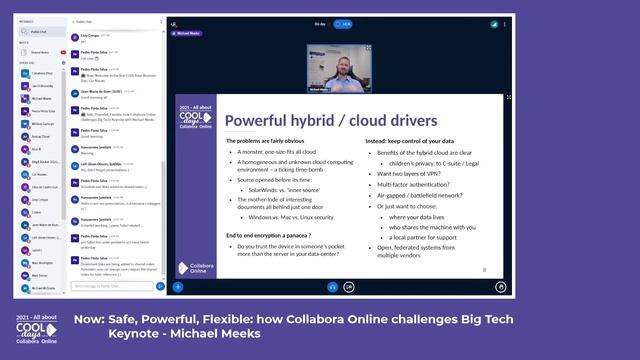The width and height of the screenshot is (640, 360).
Task: Click the chat messages scrollbar
Action: [x=164, y=218]
